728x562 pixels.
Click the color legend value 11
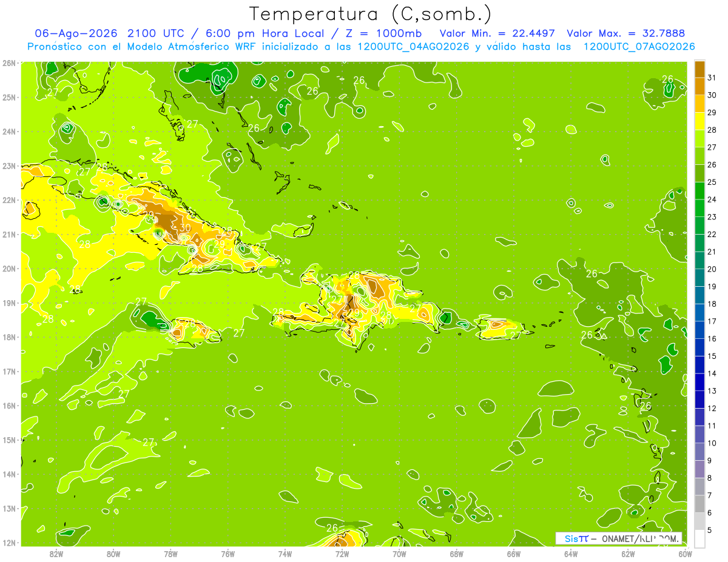(x=712, y=426)
